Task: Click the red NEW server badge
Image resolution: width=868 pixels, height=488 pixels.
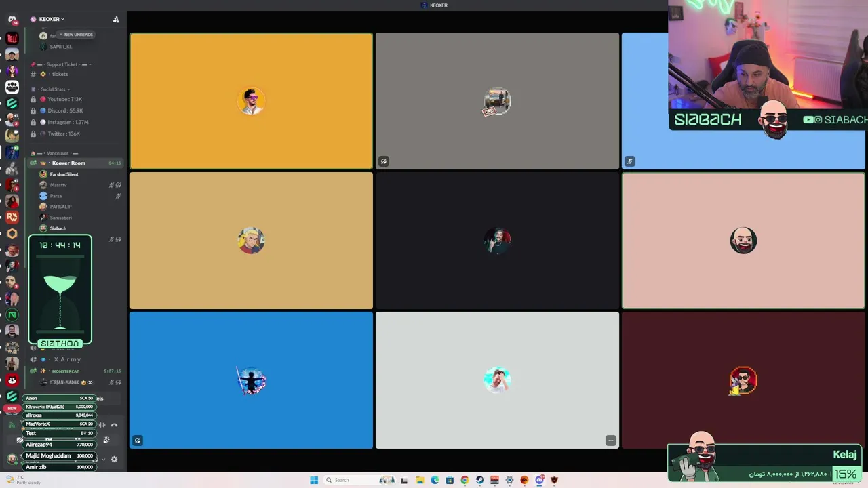Action: (x=12, y=408)
